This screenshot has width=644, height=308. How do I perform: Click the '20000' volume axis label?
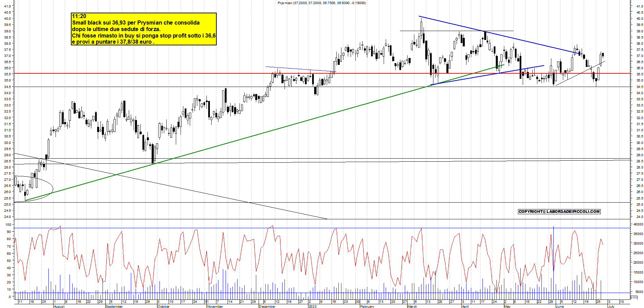[638, 262]
